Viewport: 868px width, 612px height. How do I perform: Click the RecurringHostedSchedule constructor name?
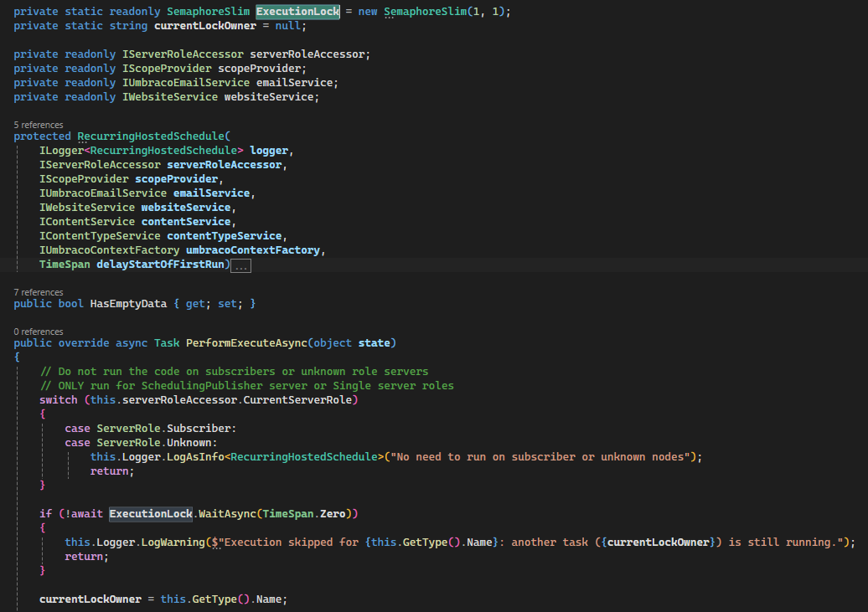(151, 136)
